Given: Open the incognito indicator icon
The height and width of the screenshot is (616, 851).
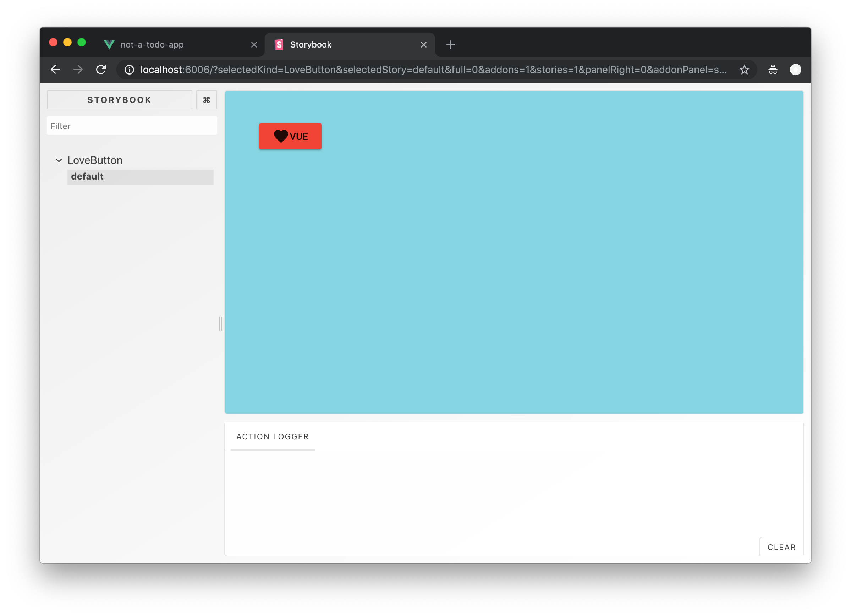Looking at the screenshot, I should click(773, 70).
